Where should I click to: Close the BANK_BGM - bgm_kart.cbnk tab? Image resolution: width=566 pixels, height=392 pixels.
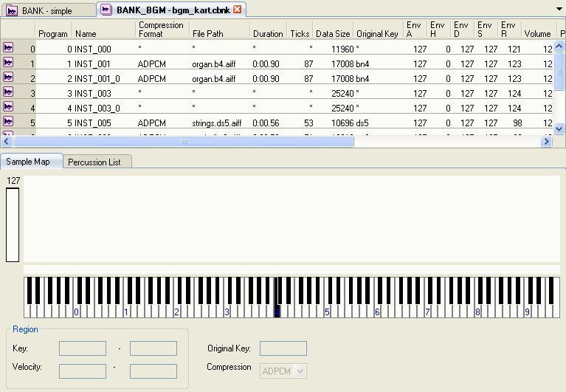(238, 10)
